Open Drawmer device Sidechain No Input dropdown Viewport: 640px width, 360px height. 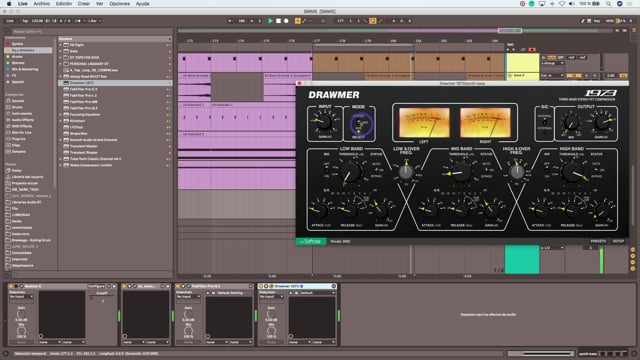(x=271, y=297)
